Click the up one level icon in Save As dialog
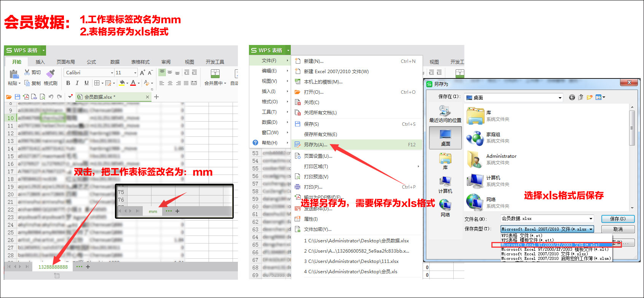644x298 pixels. (580, 98)
